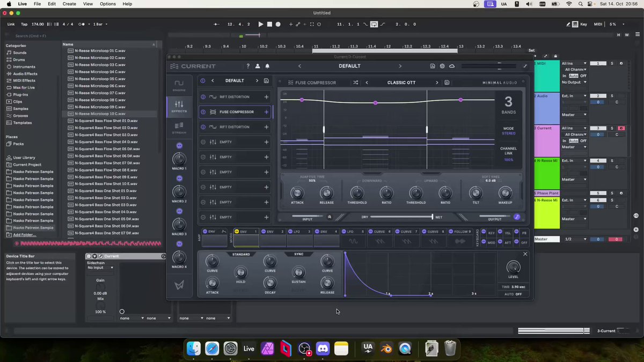Screen dimensions: 644x362
Task: Open Blender from the Dock
Action: (x=386, y=349)
